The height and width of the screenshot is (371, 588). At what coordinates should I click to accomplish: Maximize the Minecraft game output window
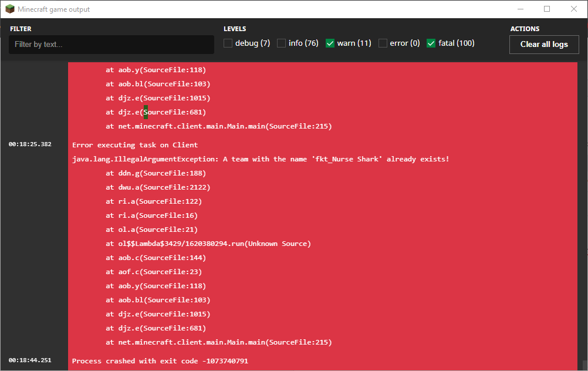[547, 9]
